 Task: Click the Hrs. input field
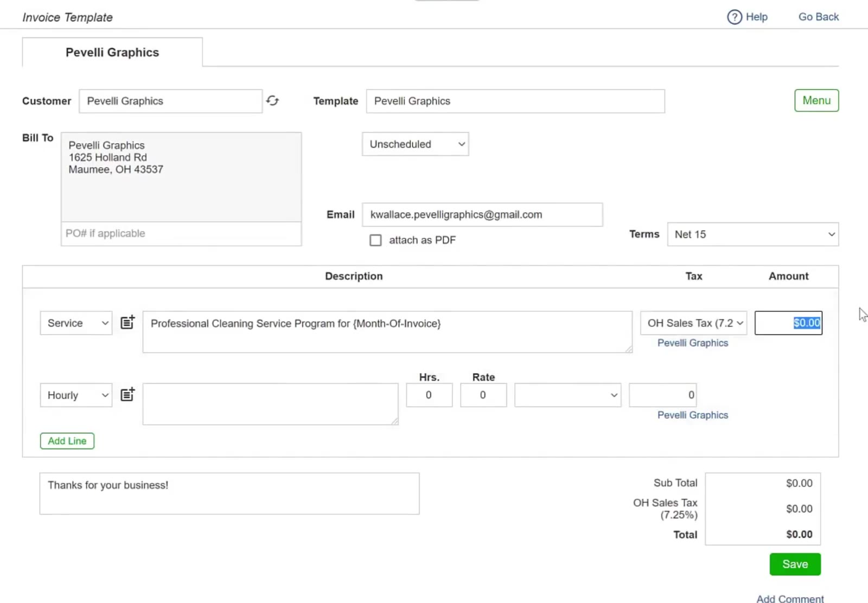pos(429,395)
